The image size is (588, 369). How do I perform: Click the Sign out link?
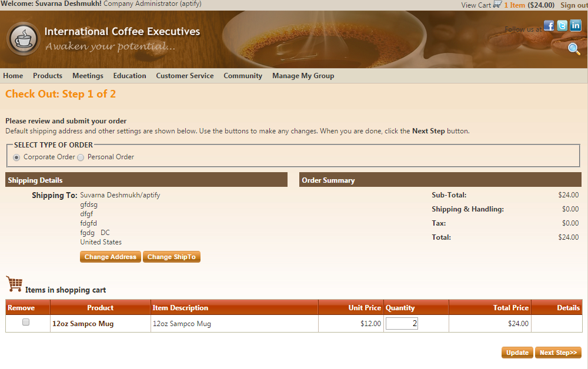click(574, 5)
